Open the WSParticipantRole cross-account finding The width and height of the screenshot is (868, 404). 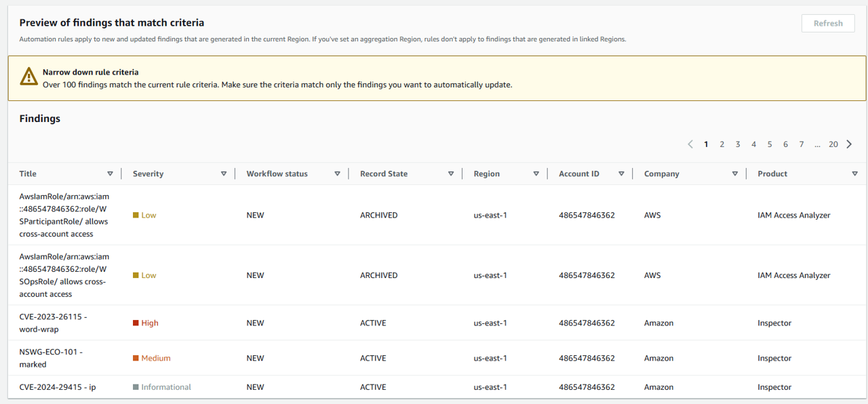click(x=64, y=215)
